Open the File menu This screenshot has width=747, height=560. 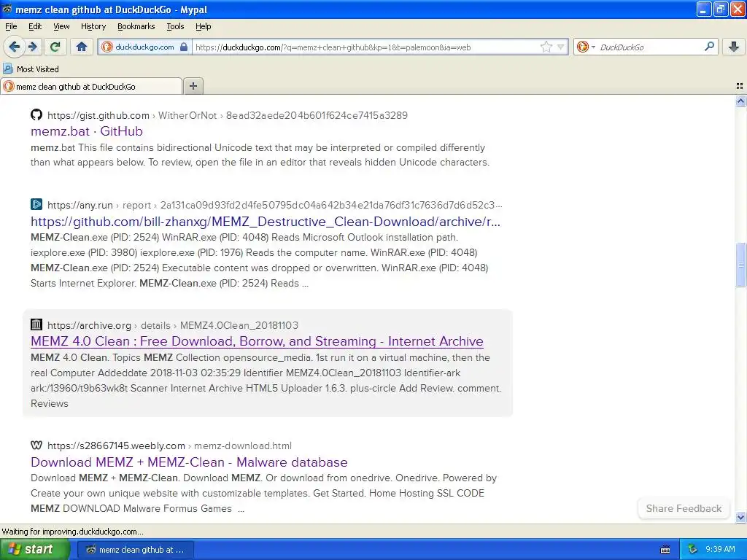(x=11, y=26)
